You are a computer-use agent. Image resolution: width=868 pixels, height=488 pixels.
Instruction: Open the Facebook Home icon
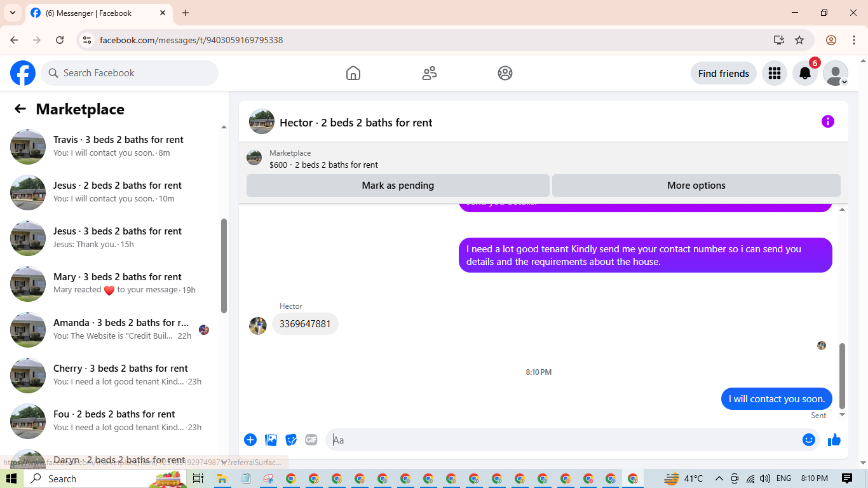(353, 73)
